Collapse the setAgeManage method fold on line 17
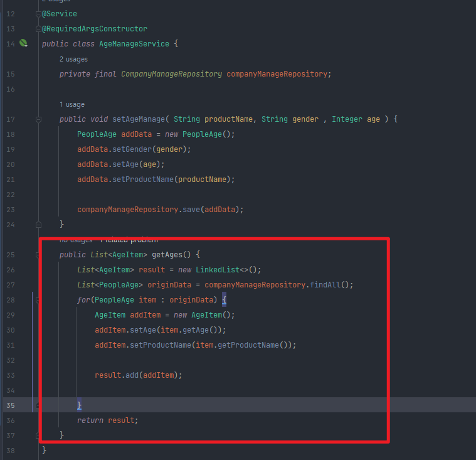The width and height of the screenshot is (476, 460). click(38, 119)
